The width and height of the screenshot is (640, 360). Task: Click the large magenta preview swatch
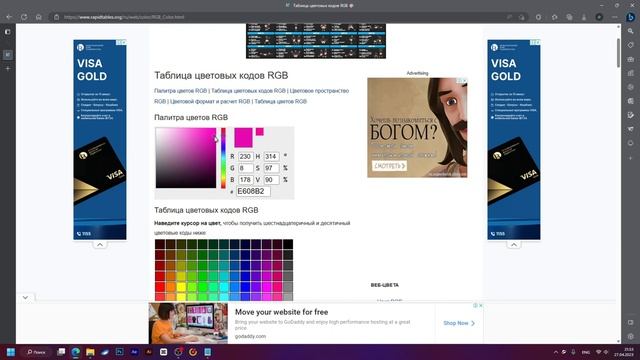[x=243, y=138]
